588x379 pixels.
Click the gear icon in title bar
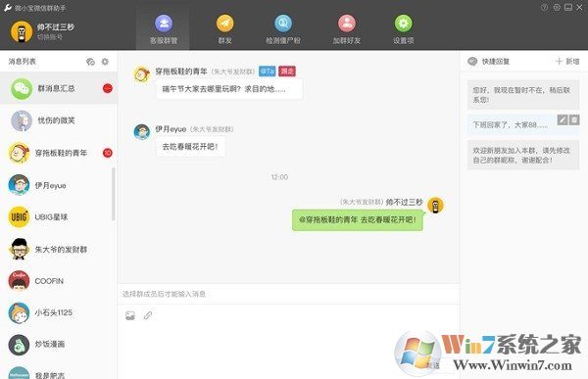point(557,7)
